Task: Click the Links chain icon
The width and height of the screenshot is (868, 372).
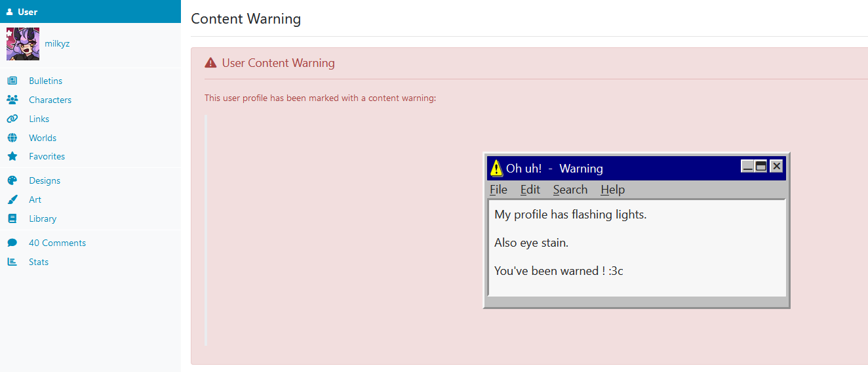Action: coord(12,119)
